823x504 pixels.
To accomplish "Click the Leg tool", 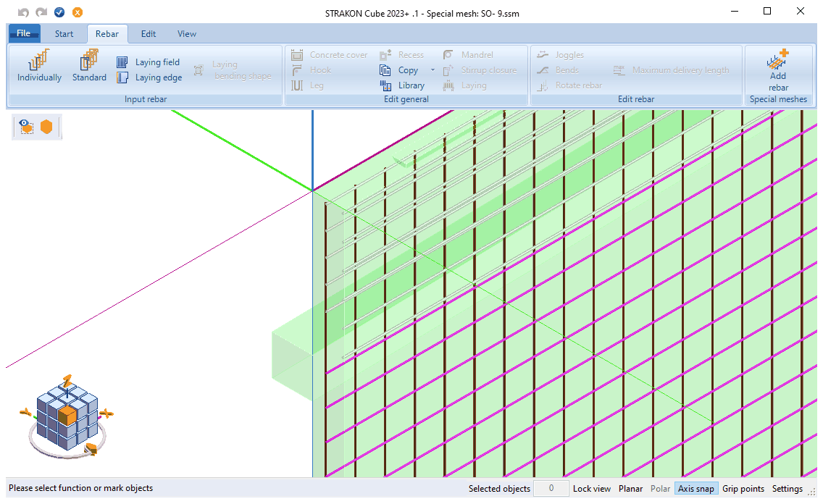I will pyautogui.click(x=308, y=85).
